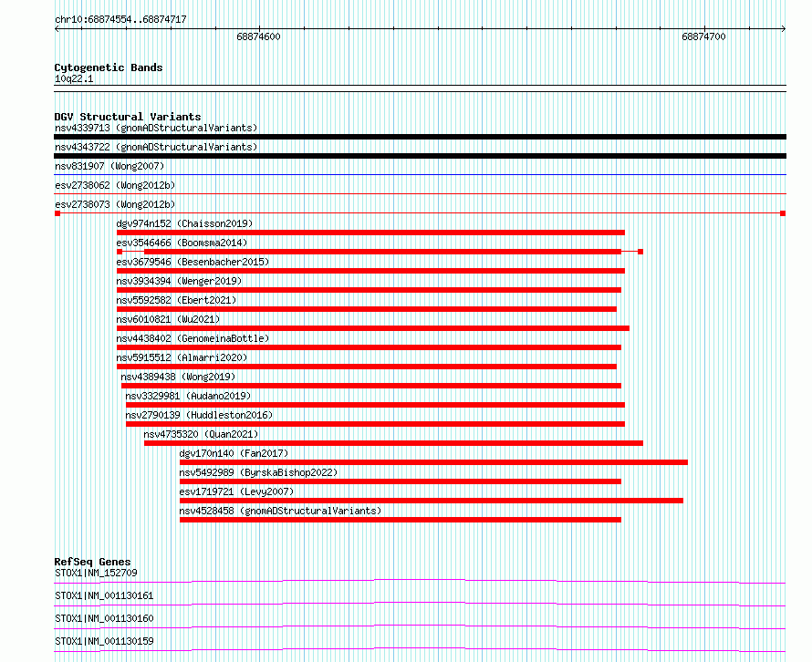Image resolution: width=812 pixels, height=662 pixels.
Task: Open variant nsv6010821 (Wu2021)
Action: point(168,319)
